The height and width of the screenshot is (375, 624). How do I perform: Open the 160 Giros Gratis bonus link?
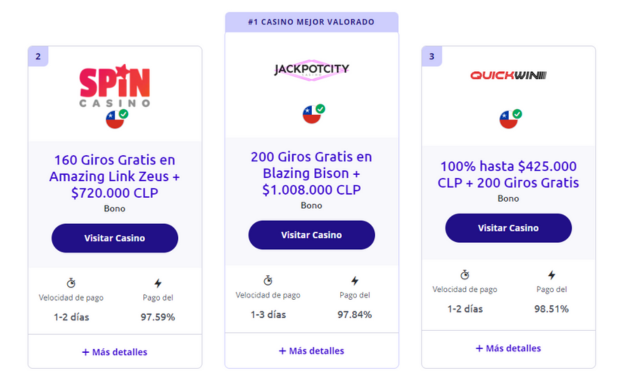click(x=115, y=176)
